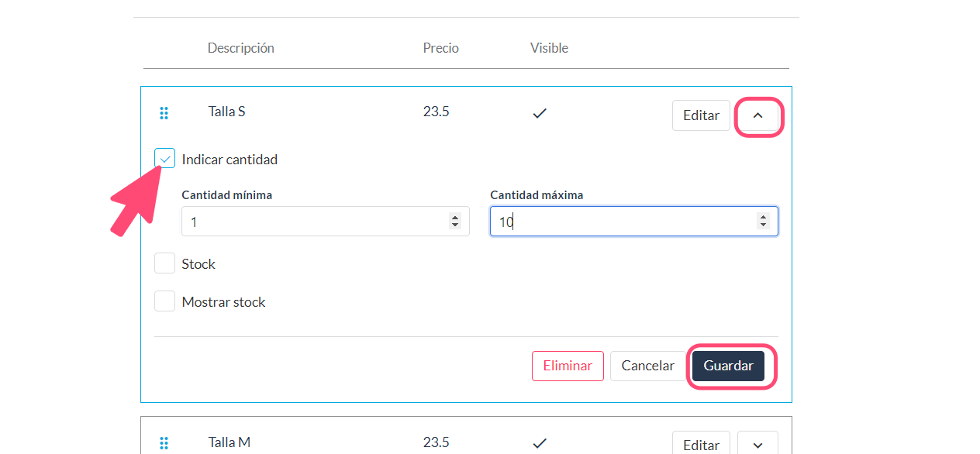Viewport: 980px width, 454px height.
Task: Click the Eliminar button
Action: pos(568,366)
